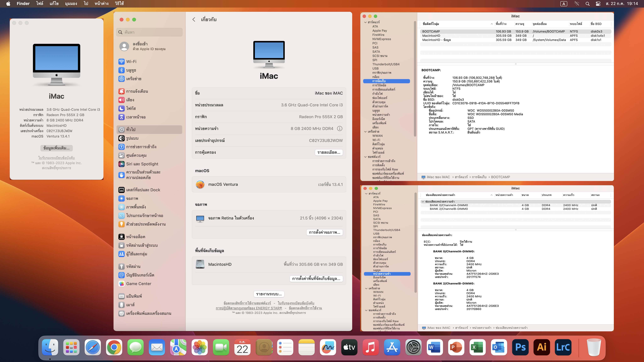The width and height of the screenshot is (644, 362).
Task: Sort by memory slot column arrow in memory table
Action: click(491, 195)
